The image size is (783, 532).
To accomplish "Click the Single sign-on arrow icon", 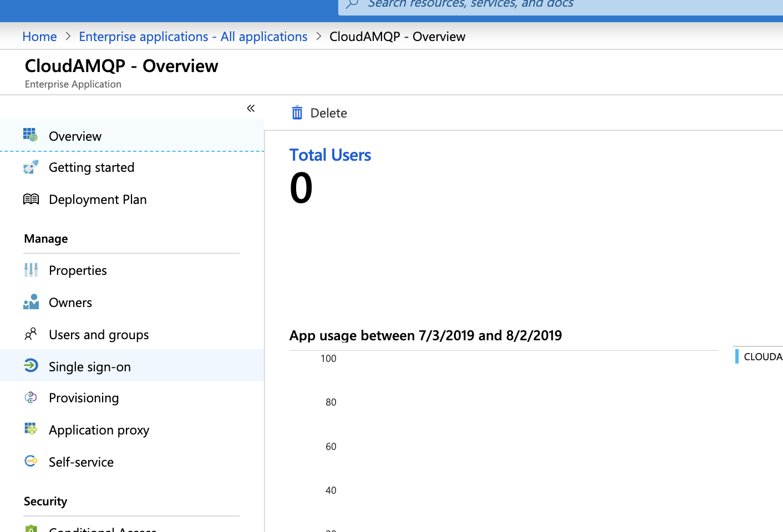I will click(30, 366).
